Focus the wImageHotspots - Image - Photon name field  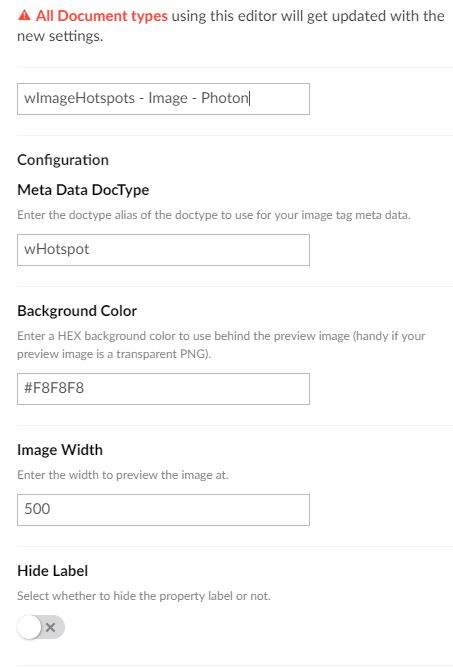tap(163, 99)
